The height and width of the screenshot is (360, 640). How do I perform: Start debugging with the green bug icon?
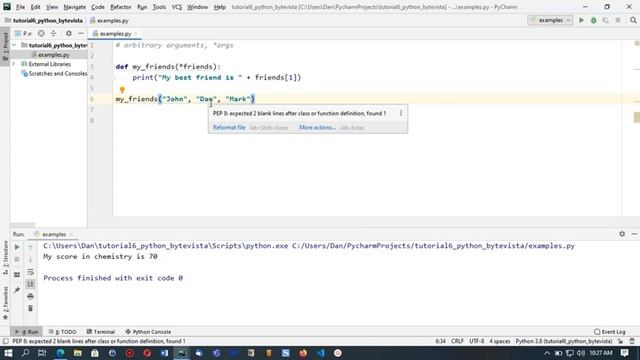[x=593, y=20]
